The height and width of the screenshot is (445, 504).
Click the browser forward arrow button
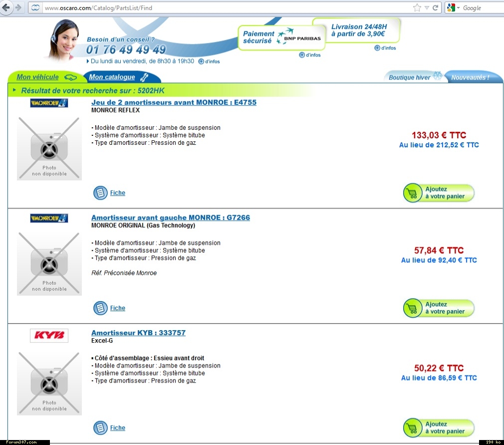tap(18, 7)
